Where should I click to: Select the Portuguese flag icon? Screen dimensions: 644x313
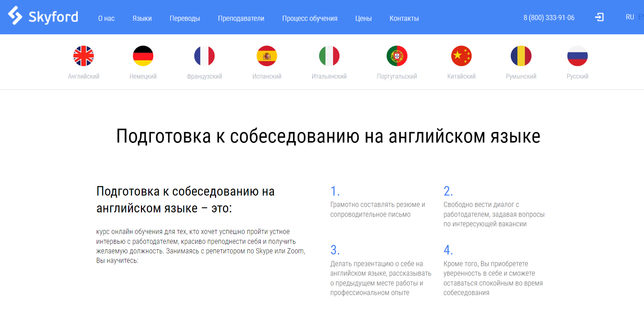[397, 56]
